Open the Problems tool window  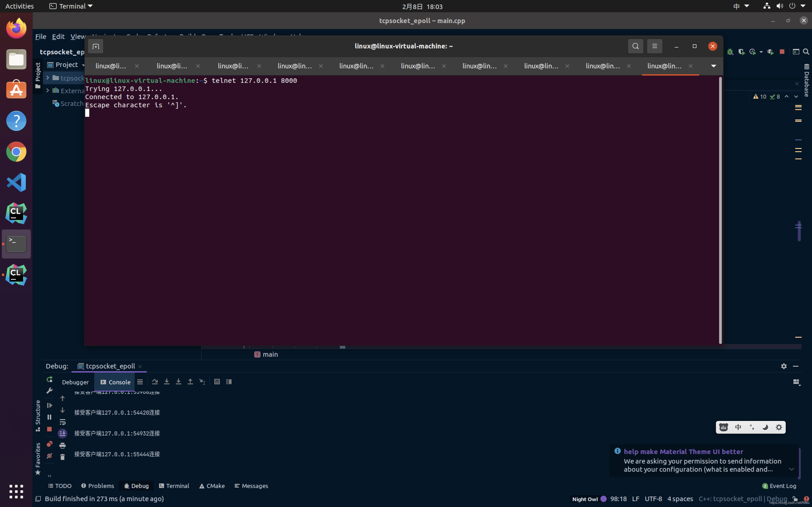coord(98,486)
